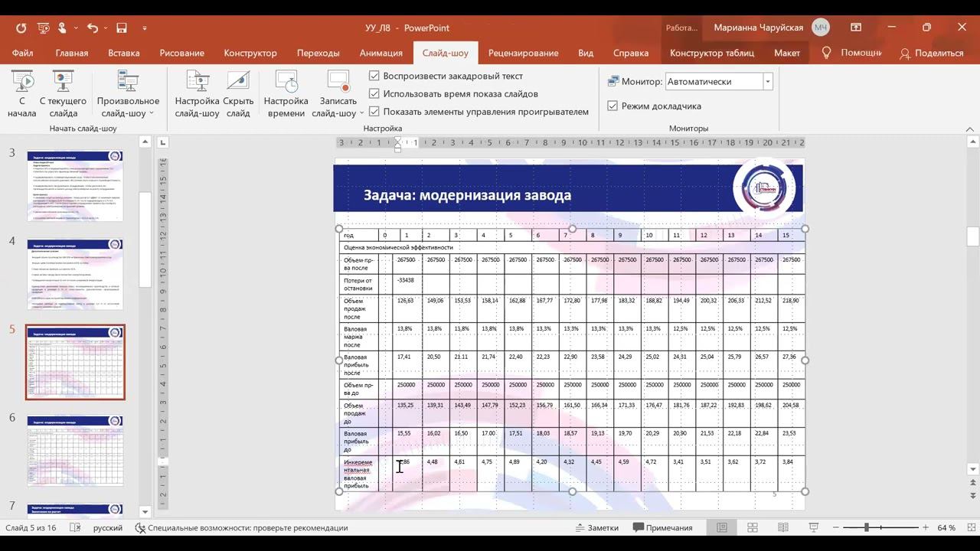The image size is (980, 551).
Task: Click accessibility check recommendations status
Action: point(241,527)
